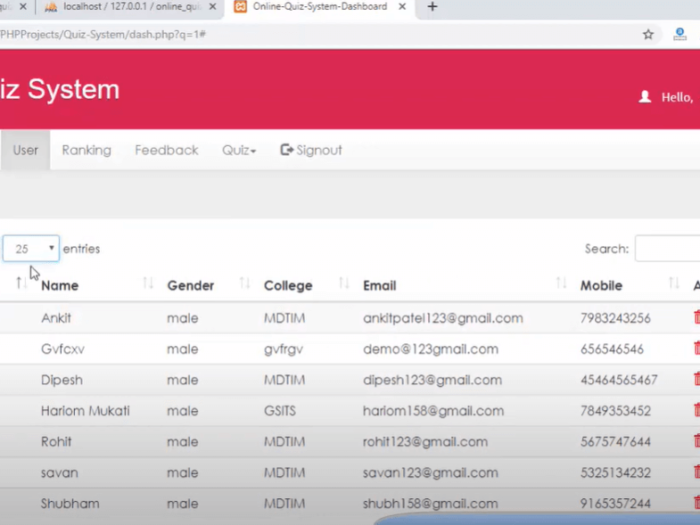Click email rohit123@gmail.com
Screen dimensions: 700x525
[425, 442]
